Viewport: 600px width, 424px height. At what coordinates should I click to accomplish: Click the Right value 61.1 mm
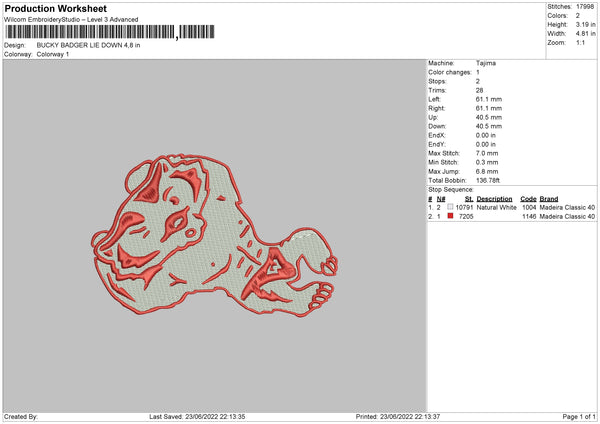489,109
